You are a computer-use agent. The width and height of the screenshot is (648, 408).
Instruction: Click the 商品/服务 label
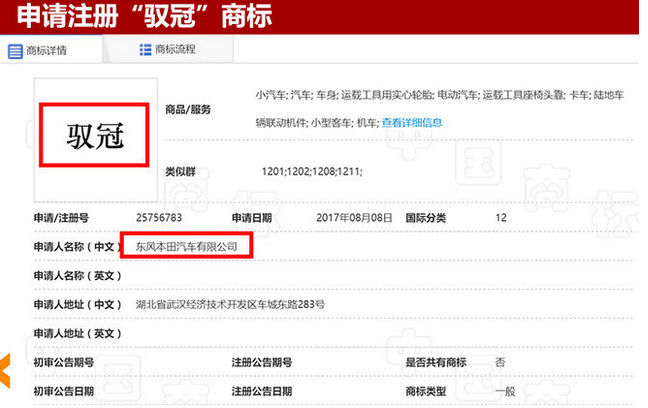point(189,109)
